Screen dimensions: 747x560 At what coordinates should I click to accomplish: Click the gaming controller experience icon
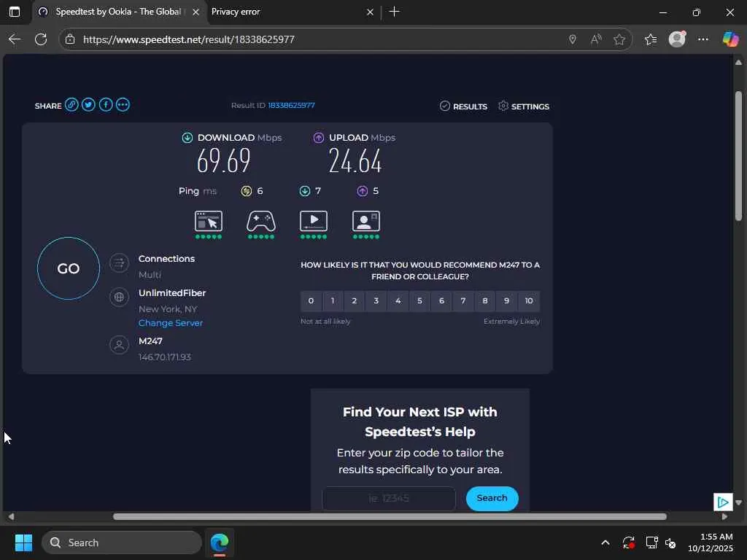[261, 222]
